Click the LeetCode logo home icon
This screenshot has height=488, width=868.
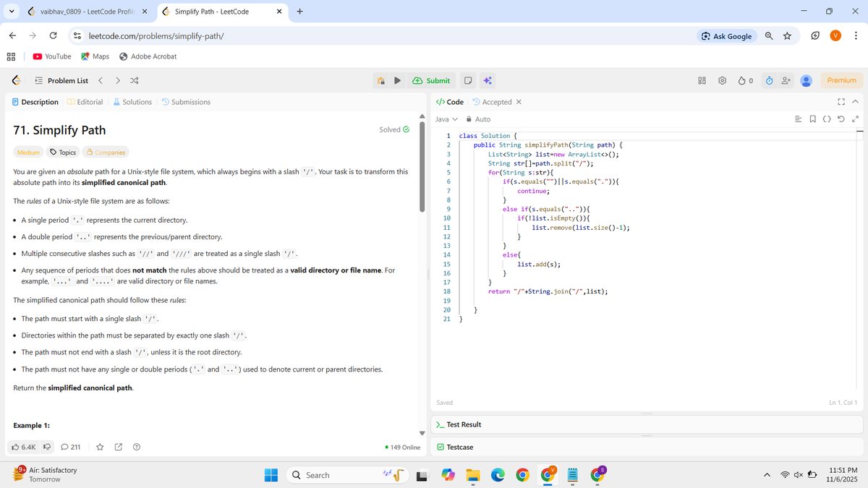point(15,80)
